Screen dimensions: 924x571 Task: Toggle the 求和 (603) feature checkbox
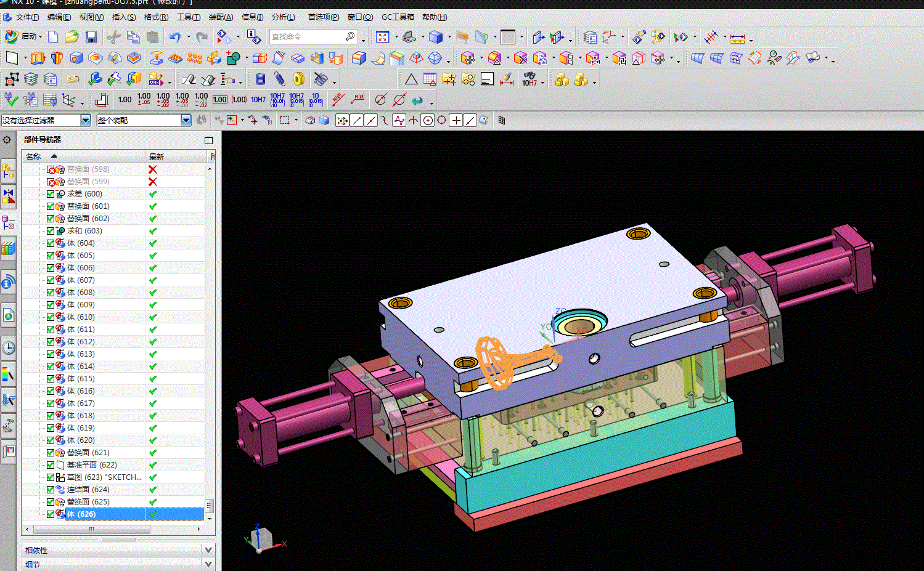(51, 231)
